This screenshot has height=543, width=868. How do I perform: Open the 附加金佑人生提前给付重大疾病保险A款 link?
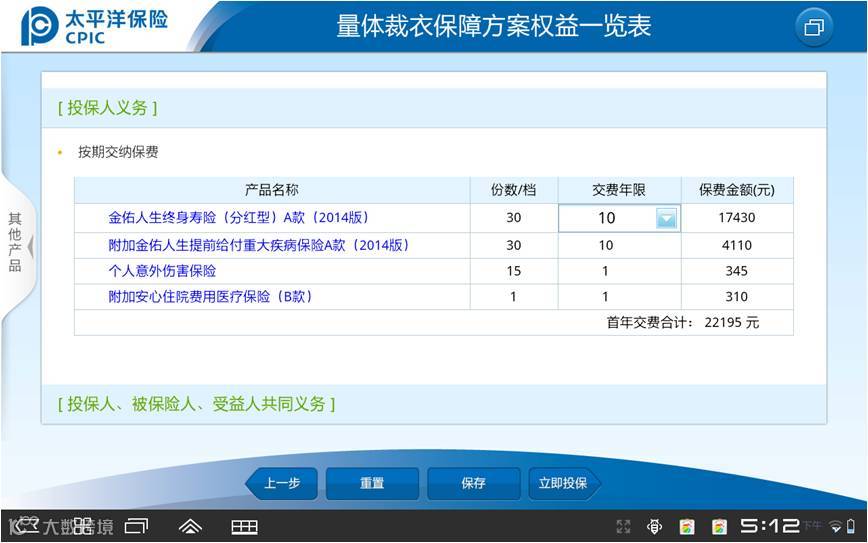click(x=259, y=245)
